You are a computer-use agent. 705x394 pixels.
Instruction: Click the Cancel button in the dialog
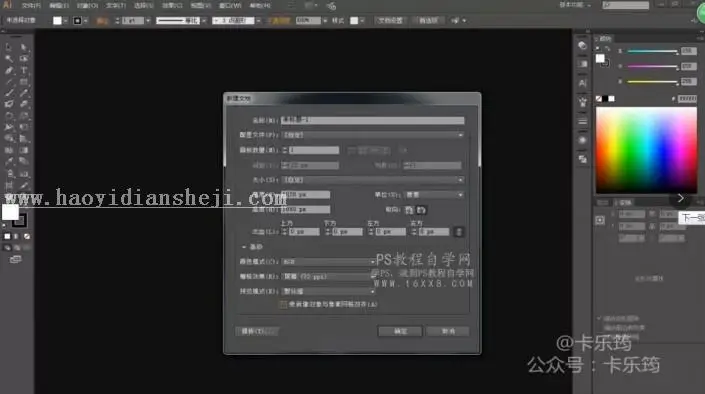point(448,331)
